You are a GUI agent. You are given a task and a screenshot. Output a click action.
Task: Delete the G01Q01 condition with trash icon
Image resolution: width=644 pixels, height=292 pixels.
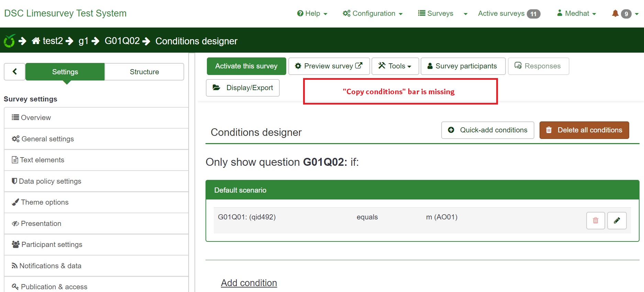[x=595, y=220]
